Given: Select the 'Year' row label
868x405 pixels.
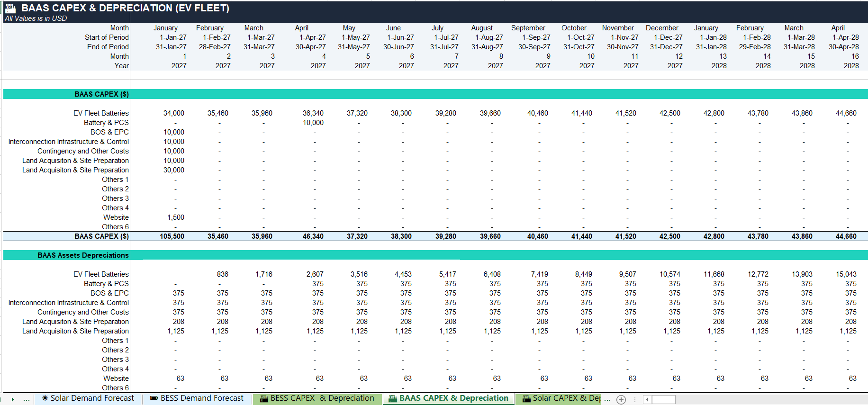Looking at the screenshot, I should click(121, 66).
